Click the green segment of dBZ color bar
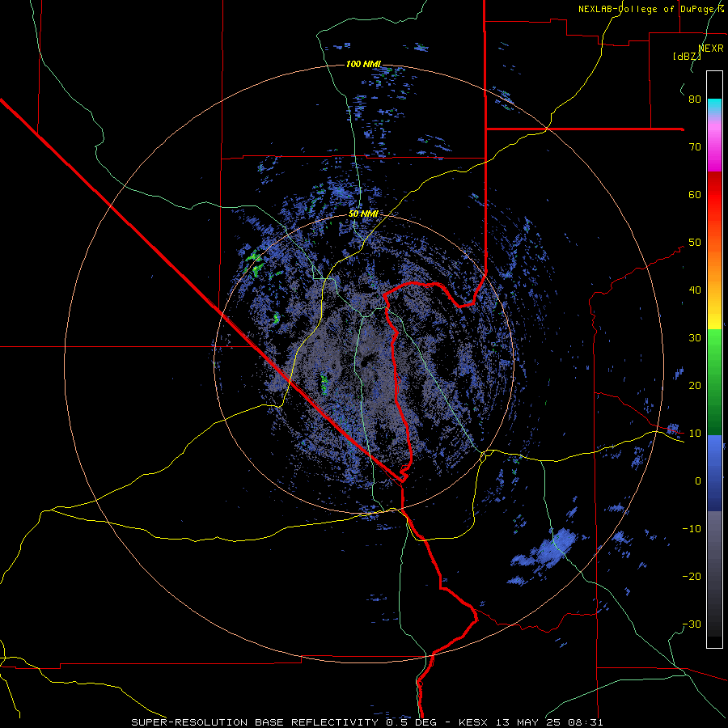The image size is (728, 728). click(714, 382)
